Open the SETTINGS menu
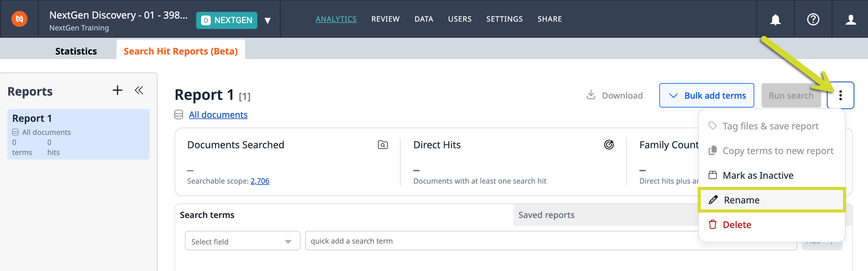 [504, 19]
